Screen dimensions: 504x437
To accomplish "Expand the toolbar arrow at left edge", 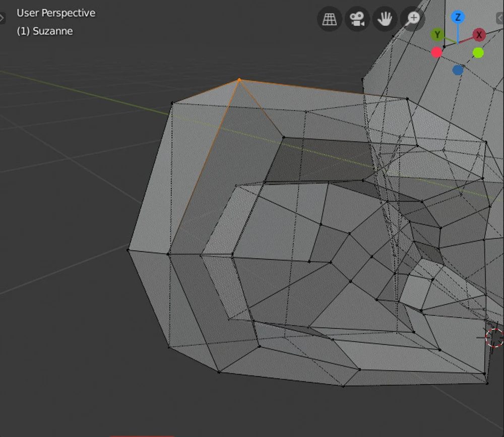I will point(2,19).
